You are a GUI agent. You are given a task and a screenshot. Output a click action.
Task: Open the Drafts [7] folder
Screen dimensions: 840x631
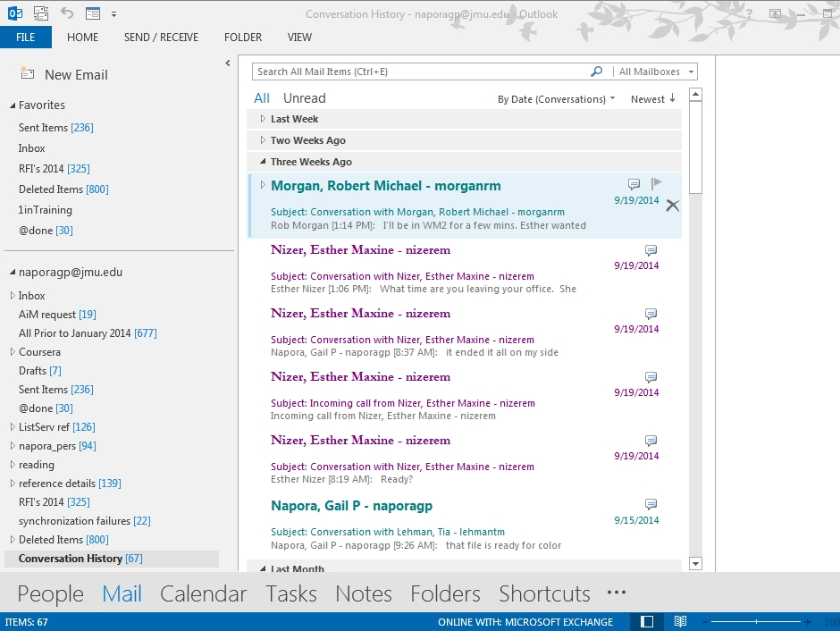tap(39, 371)
